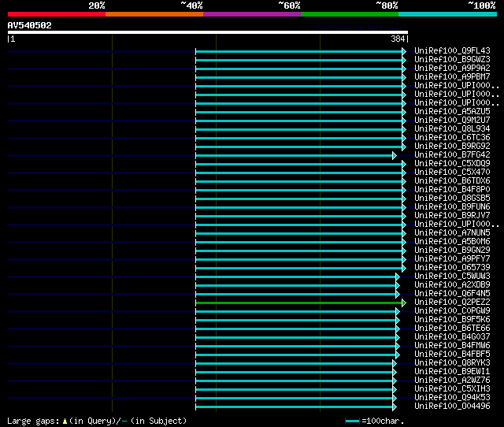
Task: Click the red 20% legend segment
Action: (x=57, y=14)
